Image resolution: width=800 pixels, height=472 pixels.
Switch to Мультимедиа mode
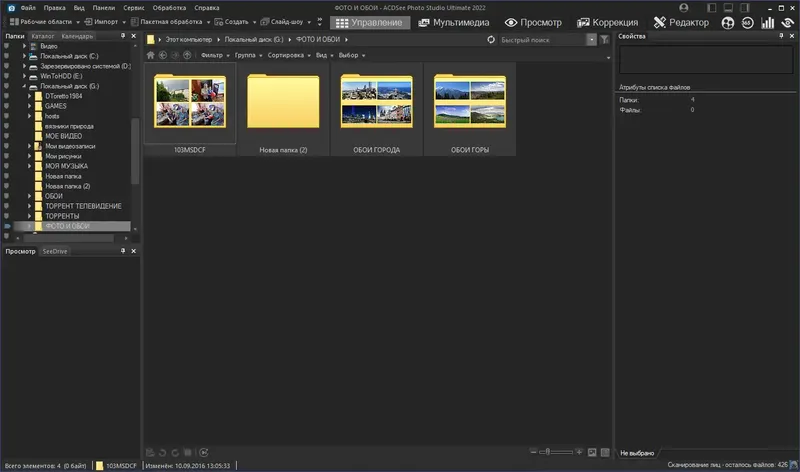pos(454,22)
